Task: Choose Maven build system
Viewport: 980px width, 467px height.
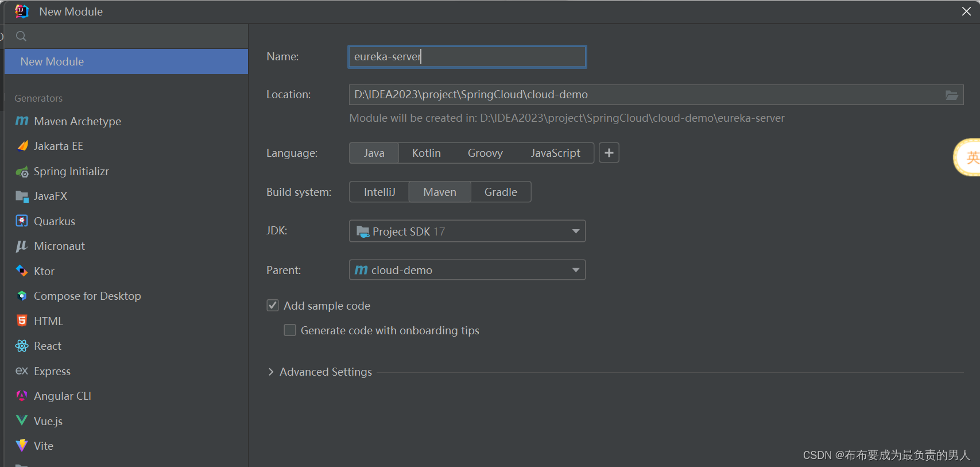Action: 440,192
